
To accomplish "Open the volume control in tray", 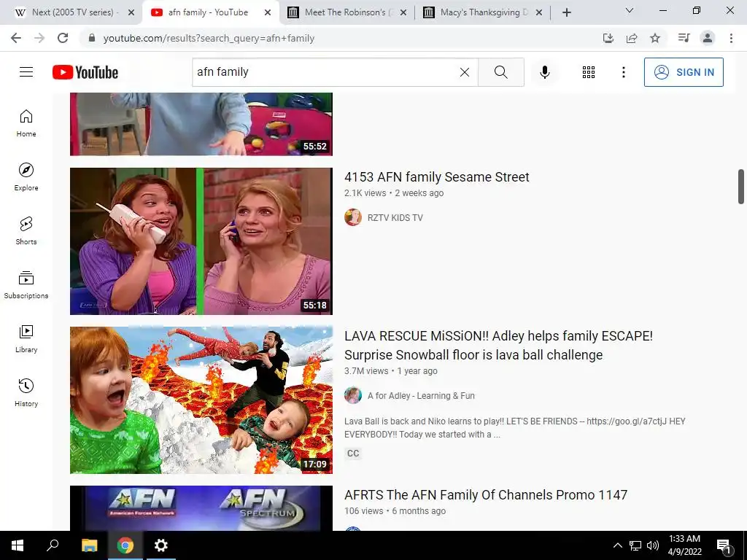I will [653, 545].
